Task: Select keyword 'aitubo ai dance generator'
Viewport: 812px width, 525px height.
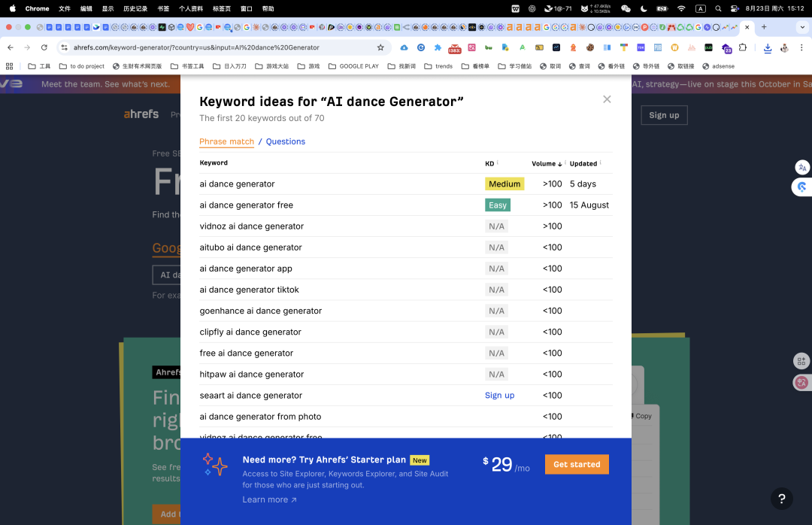Action: coord(250,247)
